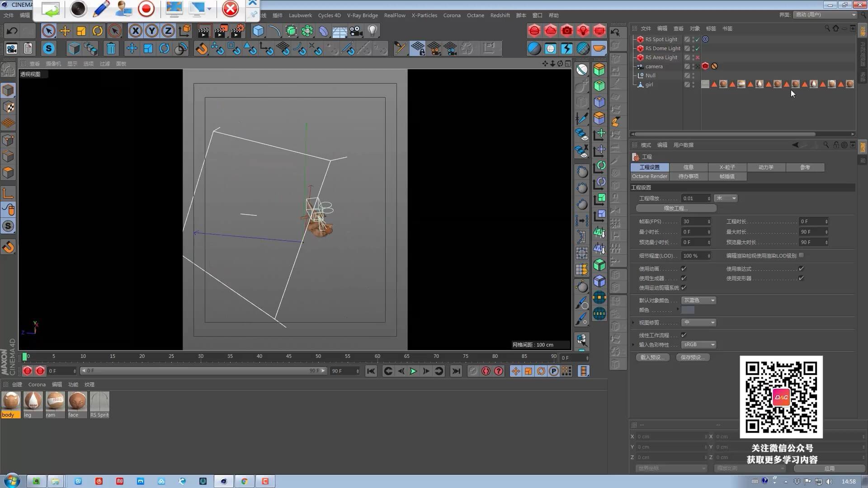The image size is (868, 488).
Task: Click the RS Spot Light icon in Object Manager
Action: click(x=640, y=39)
